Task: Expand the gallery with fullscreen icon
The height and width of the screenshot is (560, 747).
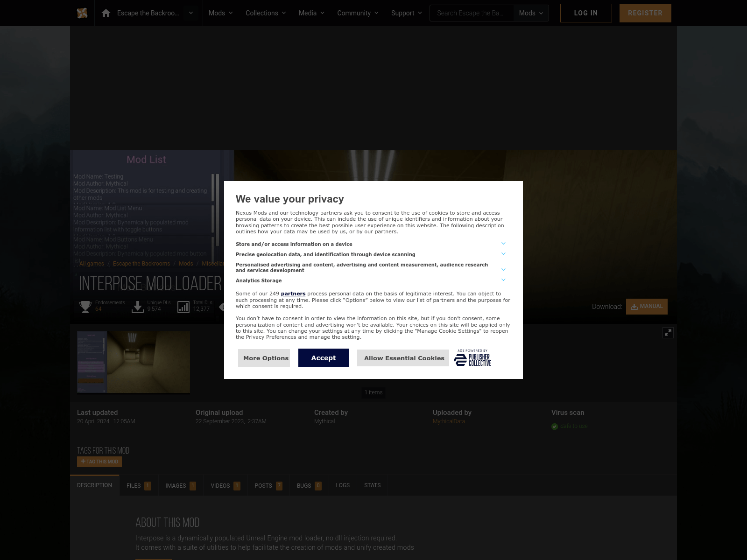Action: pos(668,333)
